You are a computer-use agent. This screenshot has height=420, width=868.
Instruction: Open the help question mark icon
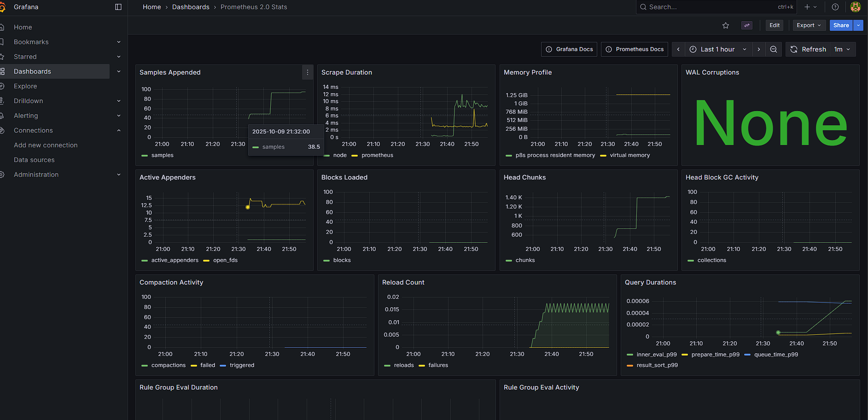point(835,7)
